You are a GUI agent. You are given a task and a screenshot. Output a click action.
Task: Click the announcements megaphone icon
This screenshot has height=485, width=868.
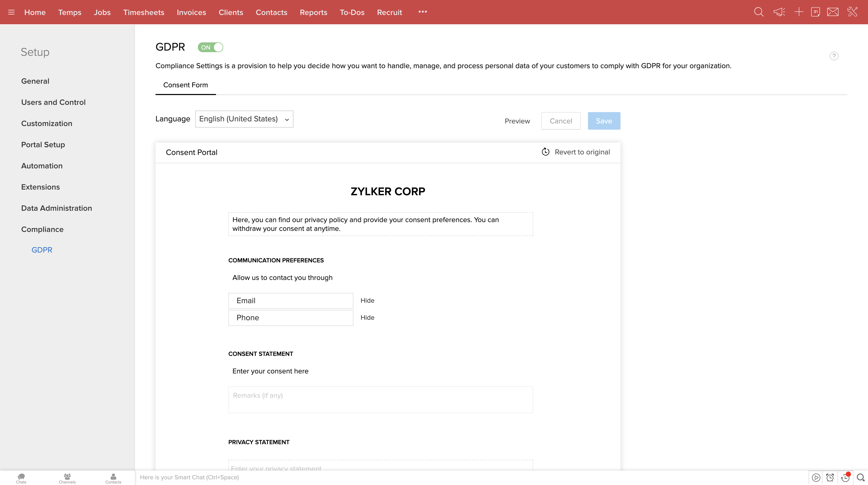779,12
